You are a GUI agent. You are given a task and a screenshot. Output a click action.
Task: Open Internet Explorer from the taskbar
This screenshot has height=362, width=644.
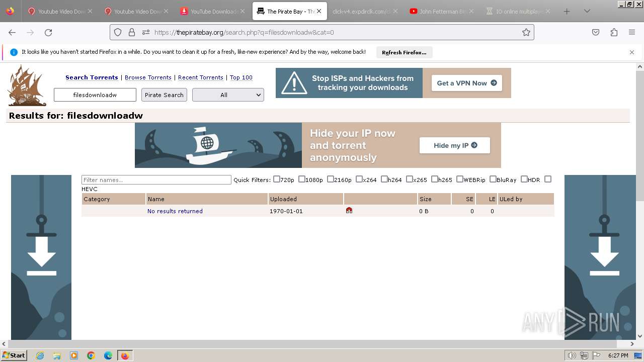40,355
